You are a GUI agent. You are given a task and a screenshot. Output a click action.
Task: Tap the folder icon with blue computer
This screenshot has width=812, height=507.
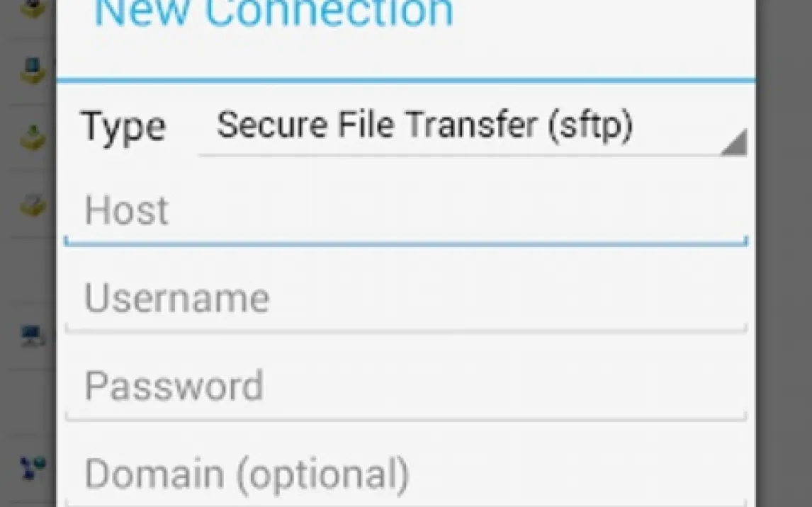click(31, 70)
